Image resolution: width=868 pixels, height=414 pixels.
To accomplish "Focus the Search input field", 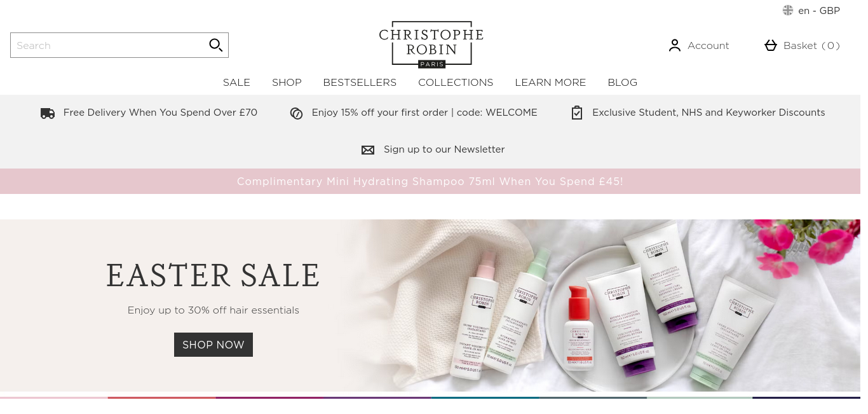I will pyautogui.click(x=108, y=45).
